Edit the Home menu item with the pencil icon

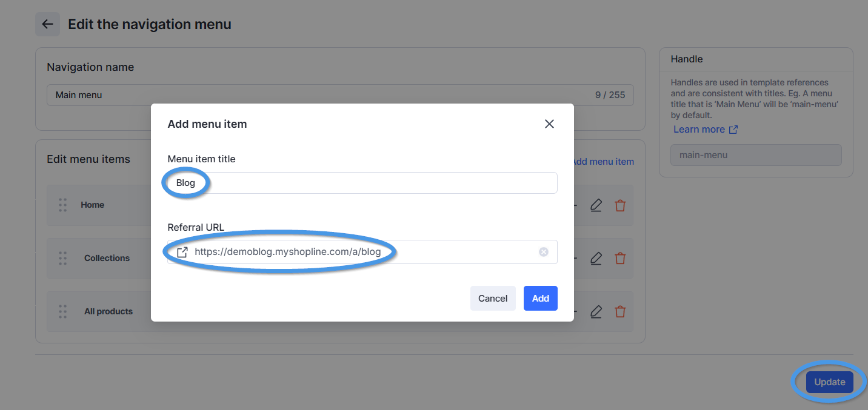click(x=596, y=205)
